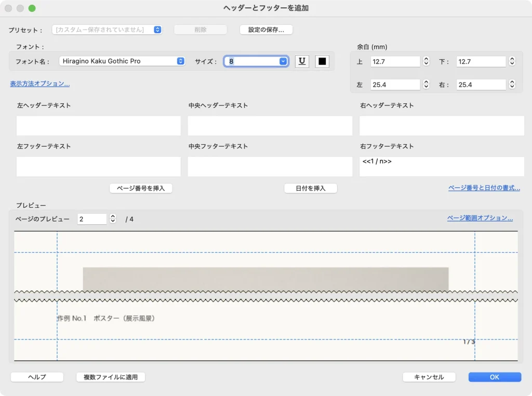Click the 右 right margin field
532x396 pixels.
click(x=481, y=85)
